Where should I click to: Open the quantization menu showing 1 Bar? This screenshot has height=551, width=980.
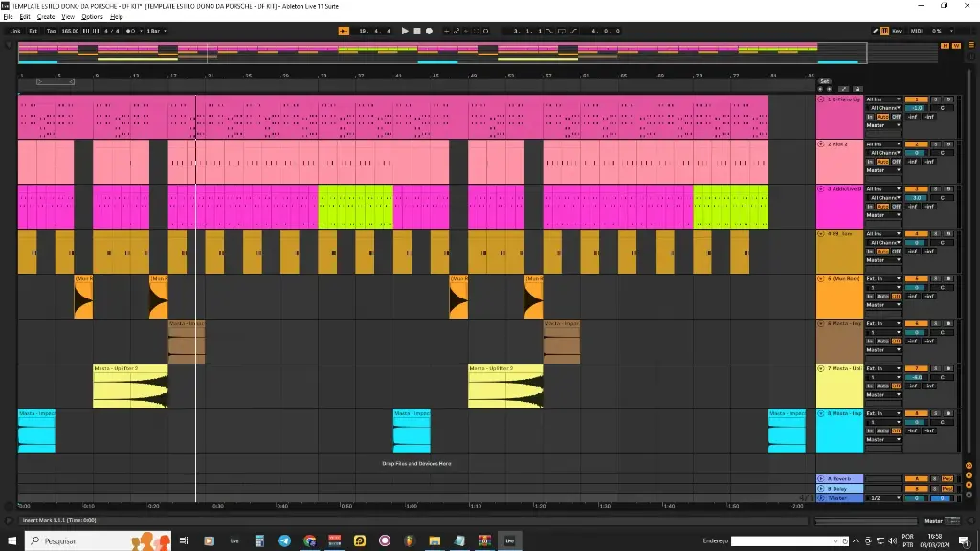[156, 31]
